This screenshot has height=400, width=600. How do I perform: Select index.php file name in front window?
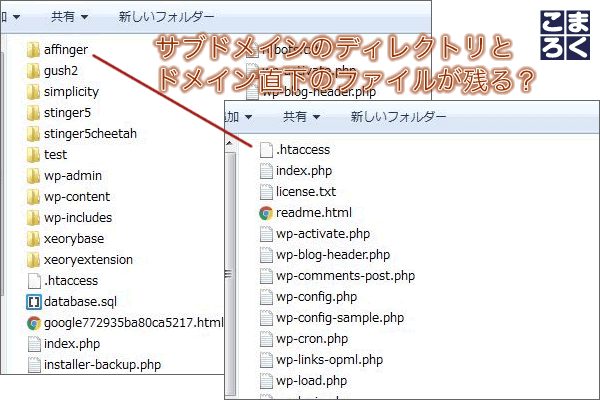click(304, 171)
